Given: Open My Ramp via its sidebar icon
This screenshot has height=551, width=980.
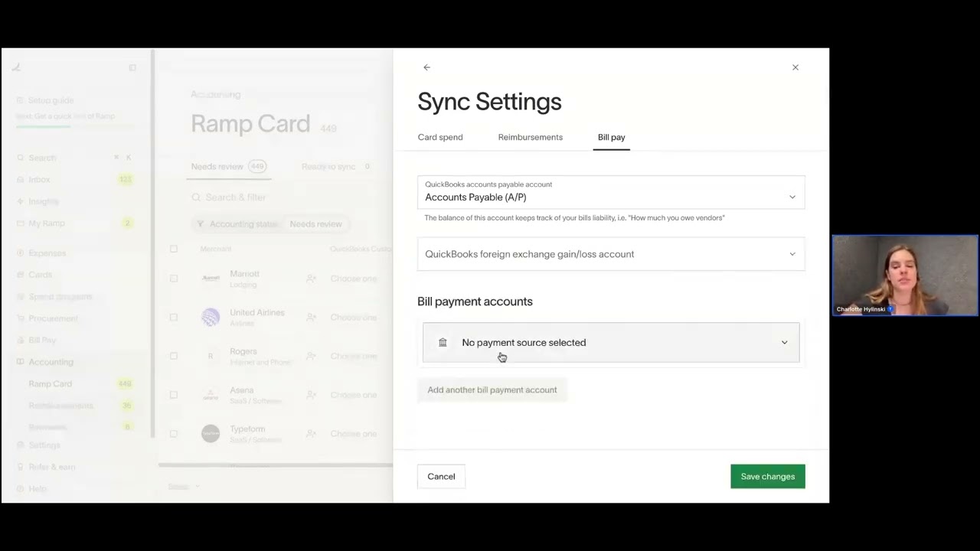Looking at the screenshot, I should click(21, 223).
